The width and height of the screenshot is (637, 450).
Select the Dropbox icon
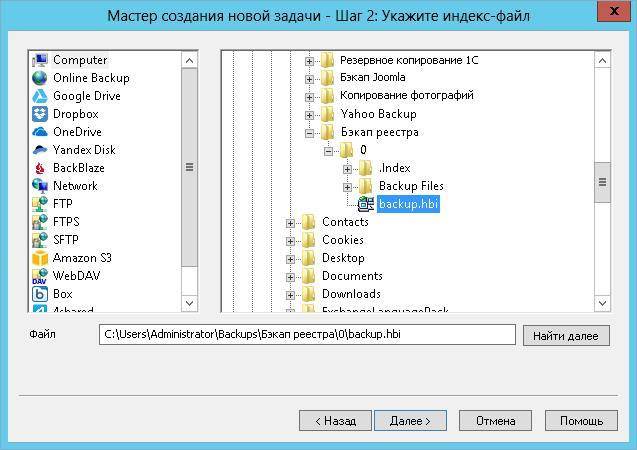40,114
